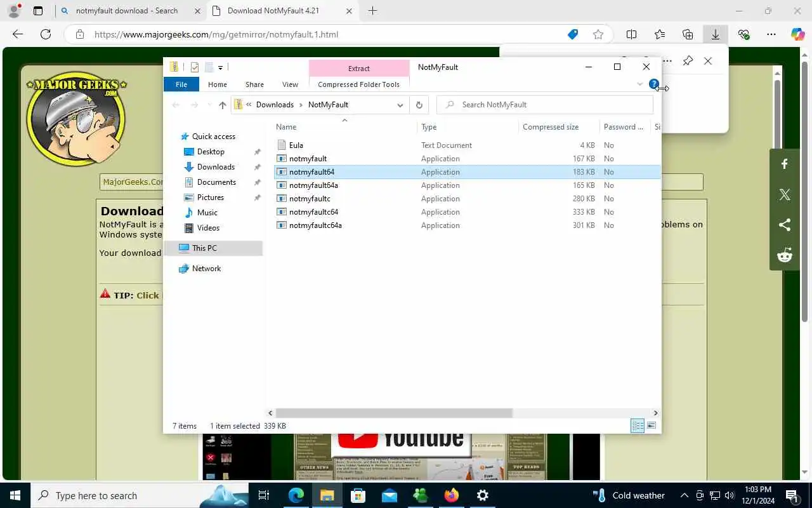
Task: Open the Properties quick access toolbar icon
Action: coord(195,67)
